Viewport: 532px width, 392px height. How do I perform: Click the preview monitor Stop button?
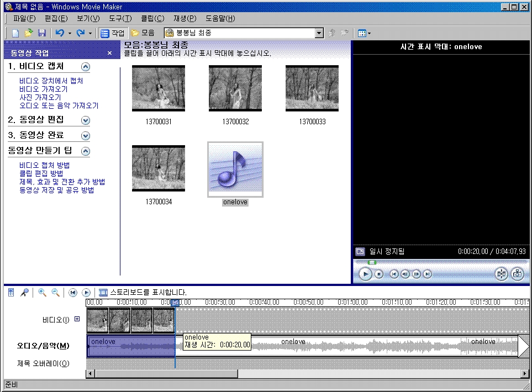(379, 274)
